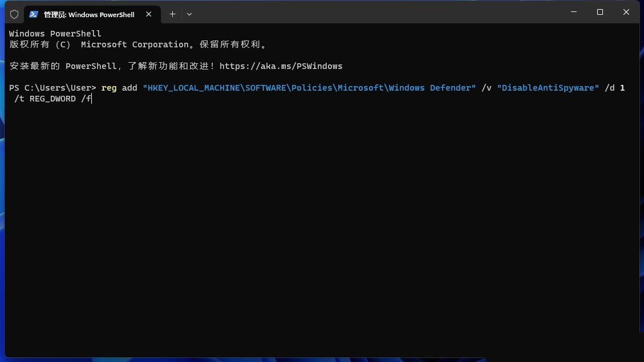
Task: Click the new tab plus icon
Action: coord(172,14)
